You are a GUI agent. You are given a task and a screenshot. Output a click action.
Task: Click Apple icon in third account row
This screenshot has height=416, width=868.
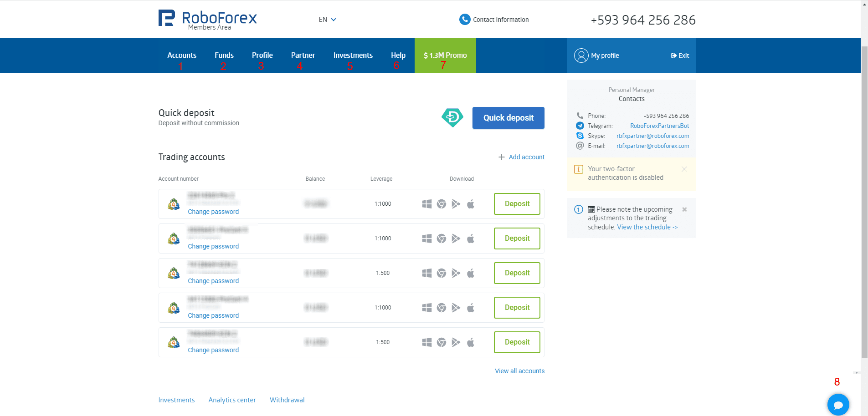[471, 273]
